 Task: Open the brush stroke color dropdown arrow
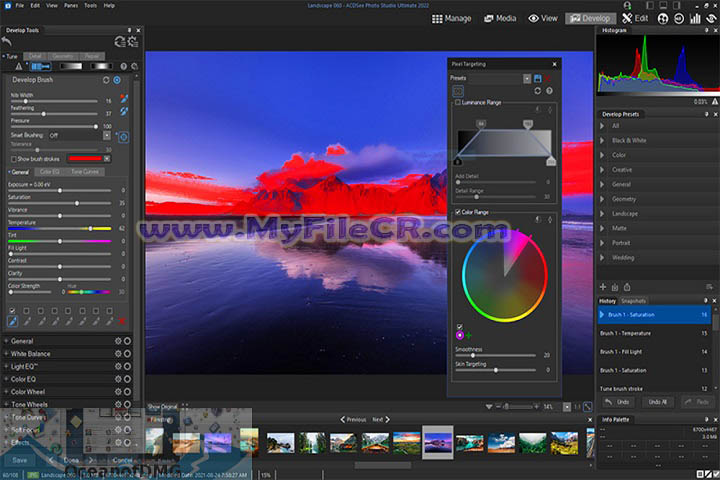tap(107, 159)
